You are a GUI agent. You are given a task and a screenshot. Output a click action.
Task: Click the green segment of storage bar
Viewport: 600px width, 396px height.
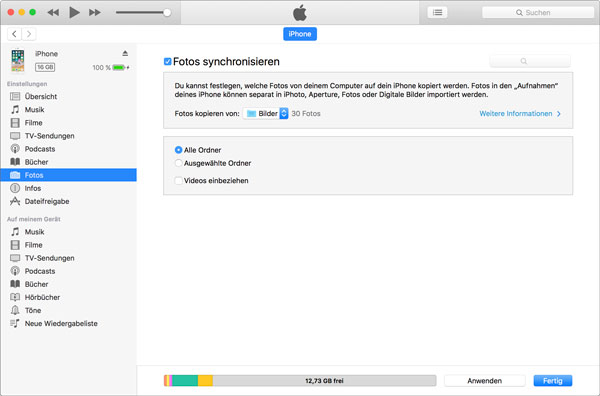click(x=185, y=381)
